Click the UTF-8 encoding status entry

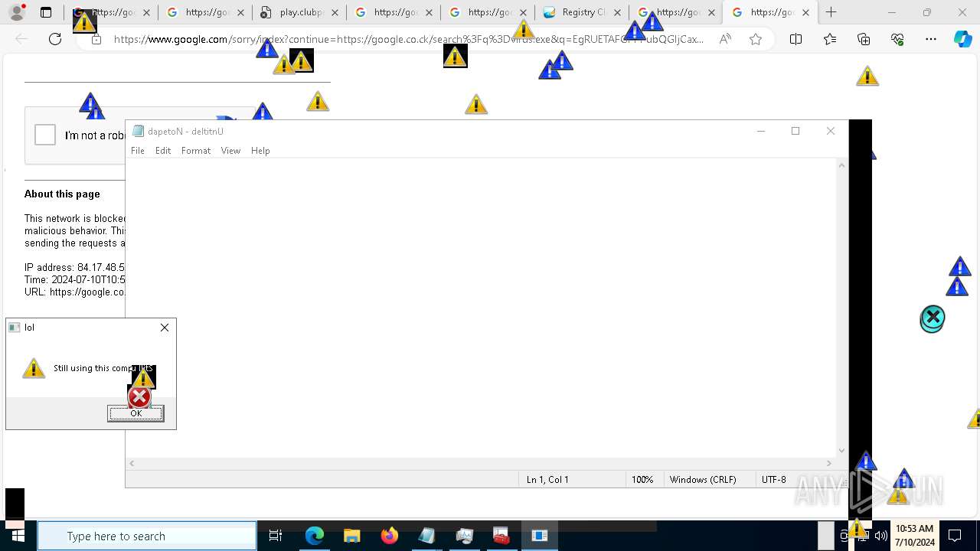[774, 480]
